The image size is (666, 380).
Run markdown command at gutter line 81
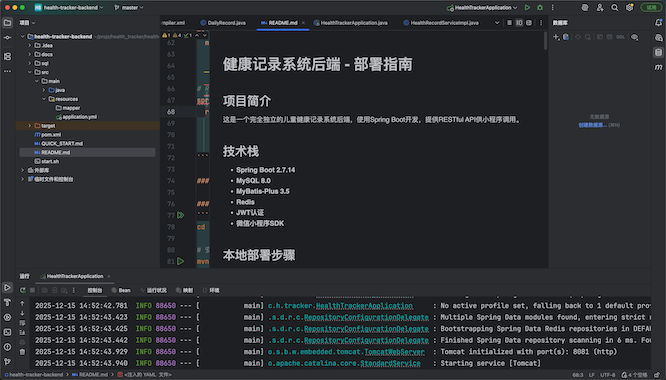point(181,261)
